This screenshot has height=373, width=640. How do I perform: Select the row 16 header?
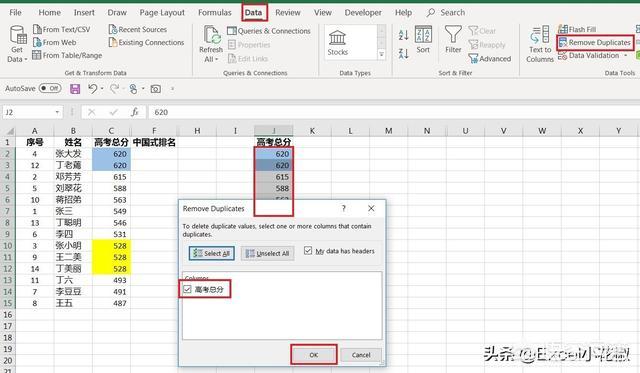pos(8,315)
